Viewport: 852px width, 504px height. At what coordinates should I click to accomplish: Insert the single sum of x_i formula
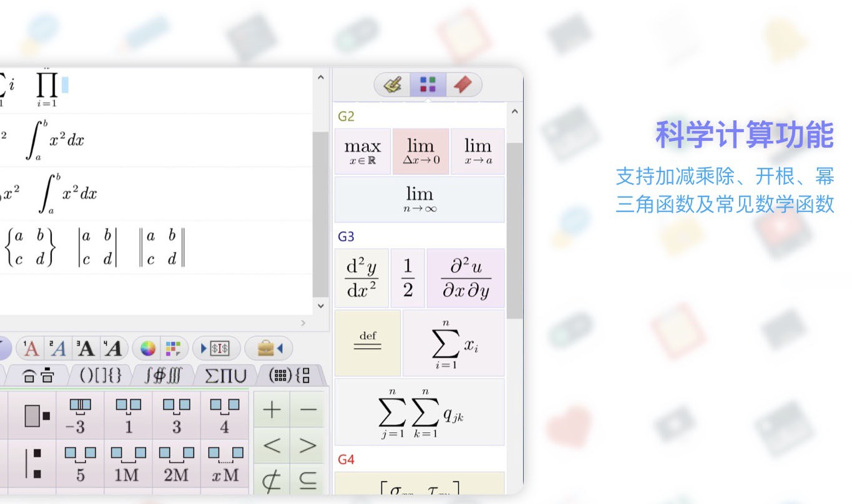coord(453,343)
